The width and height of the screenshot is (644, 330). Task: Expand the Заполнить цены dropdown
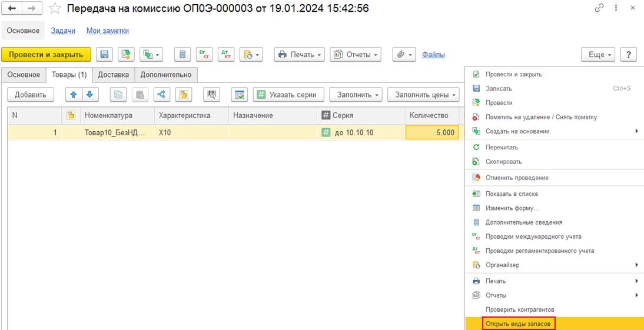click(x=423, y=95)
